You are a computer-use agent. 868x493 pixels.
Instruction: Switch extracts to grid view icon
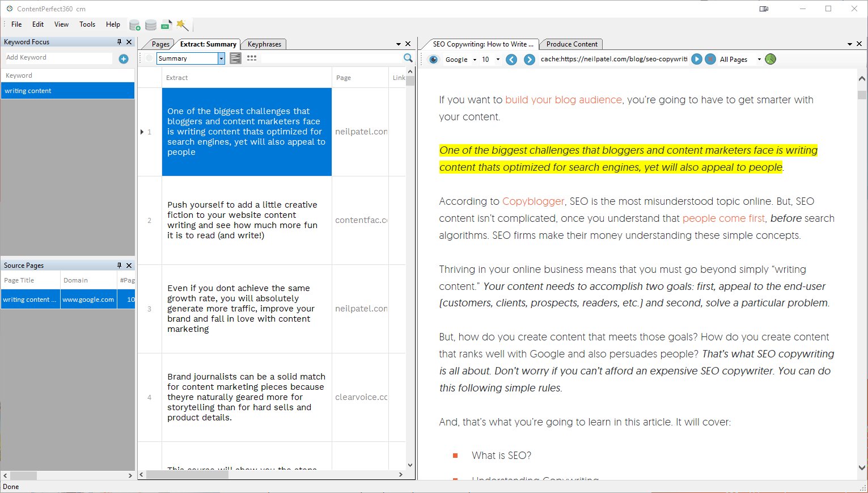[x=252, y=57]
